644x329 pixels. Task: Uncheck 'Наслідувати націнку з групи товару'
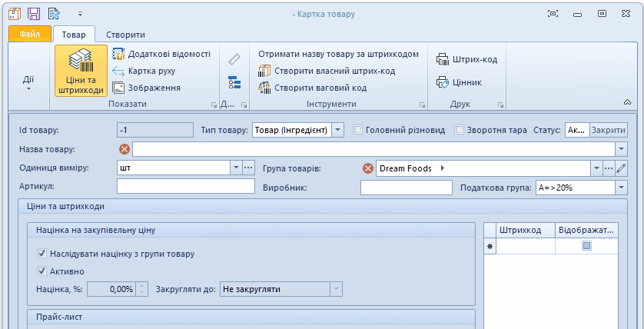point(41,254)
